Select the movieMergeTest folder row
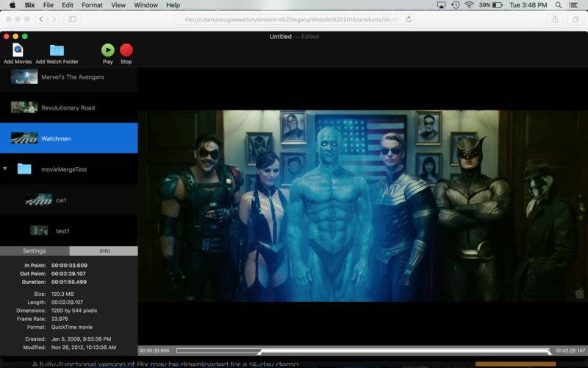The width and height of the screenshot is (588, 368). pyautogui.click(x=69, y=169)
